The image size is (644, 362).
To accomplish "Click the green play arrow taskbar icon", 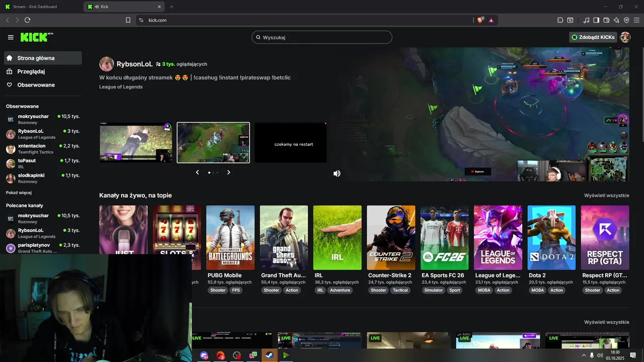I will [286, 355].
